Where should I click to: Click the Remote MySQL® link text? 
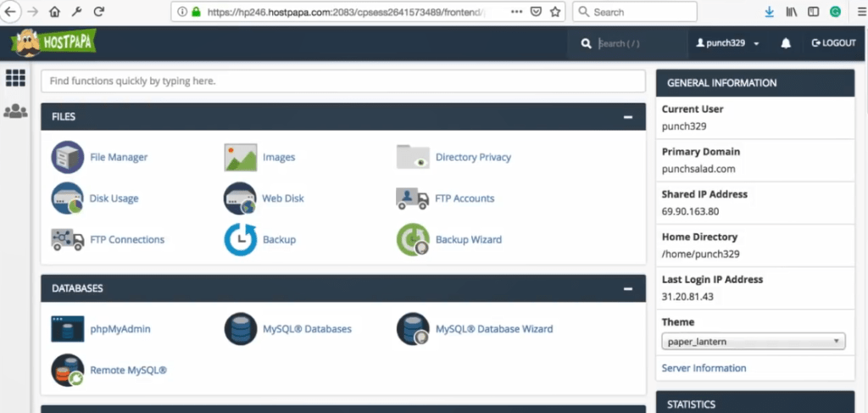tap(129, 370)
